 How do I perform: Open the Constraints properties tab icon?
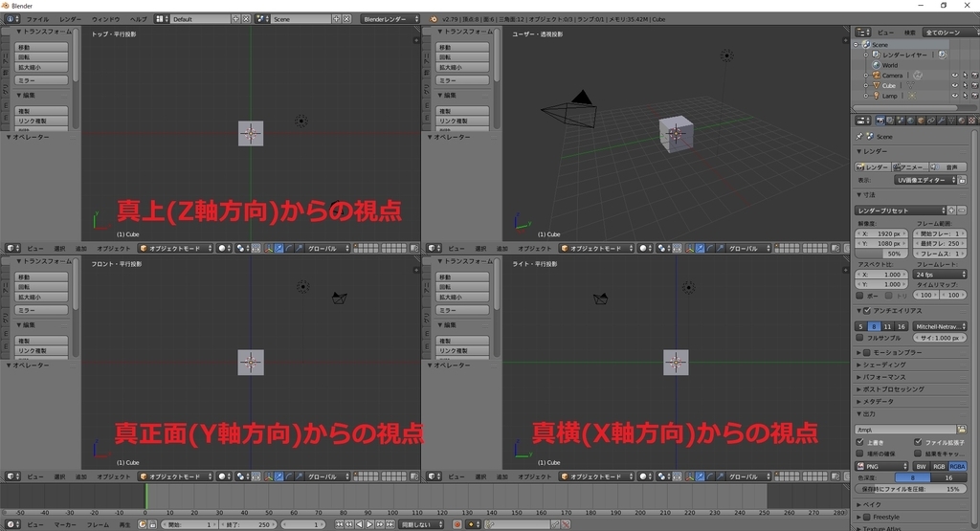click(931, 121)
